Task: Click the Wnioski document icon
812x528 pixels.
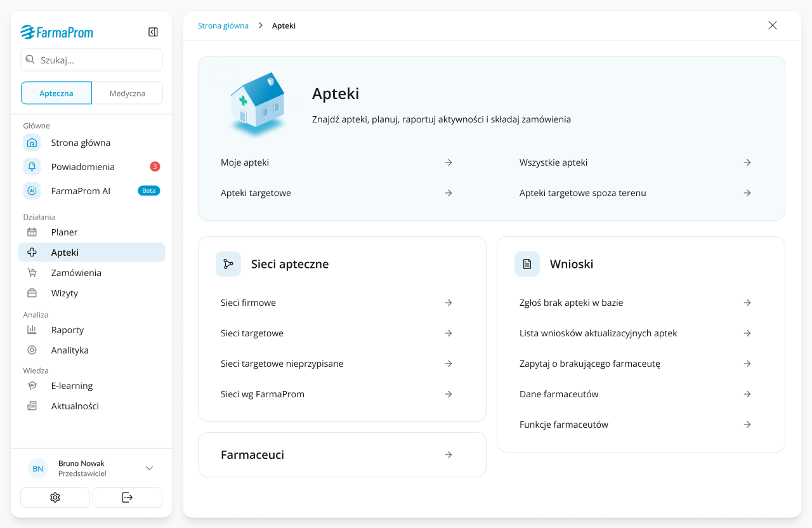Action: [x=527, y=264]
